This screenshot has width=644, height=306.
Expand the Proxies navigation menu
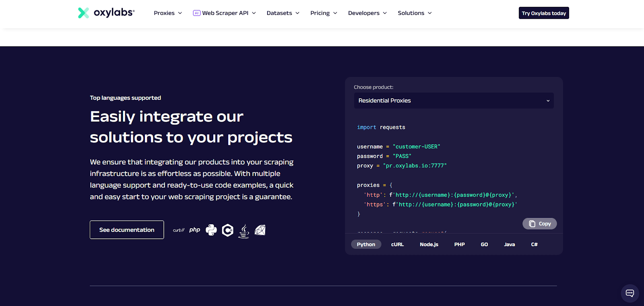(168, 13)
